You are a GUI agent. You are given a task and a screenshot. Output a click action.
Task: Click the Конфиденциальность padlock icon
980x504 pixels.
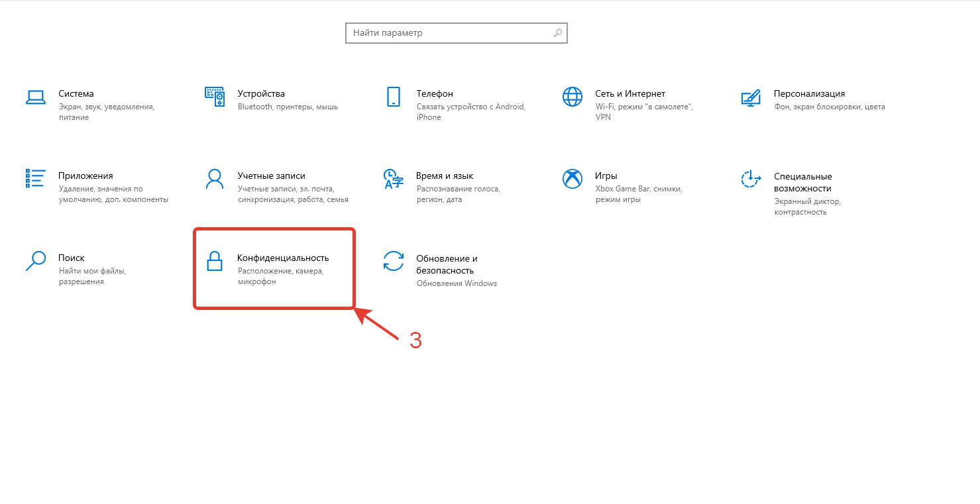click(x=214, y=261)
